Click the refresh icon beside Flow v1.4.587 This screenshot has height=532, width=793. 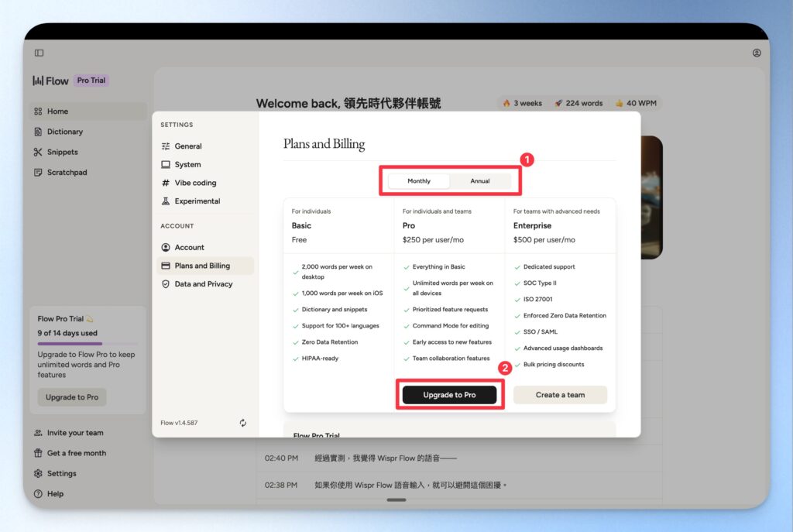point(242,423)
